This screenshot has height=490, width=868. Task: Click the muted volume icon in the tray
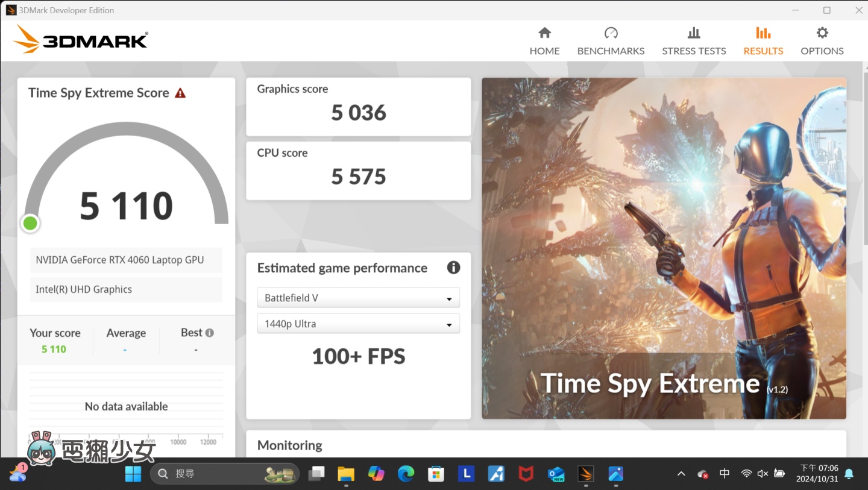point(763,474)
